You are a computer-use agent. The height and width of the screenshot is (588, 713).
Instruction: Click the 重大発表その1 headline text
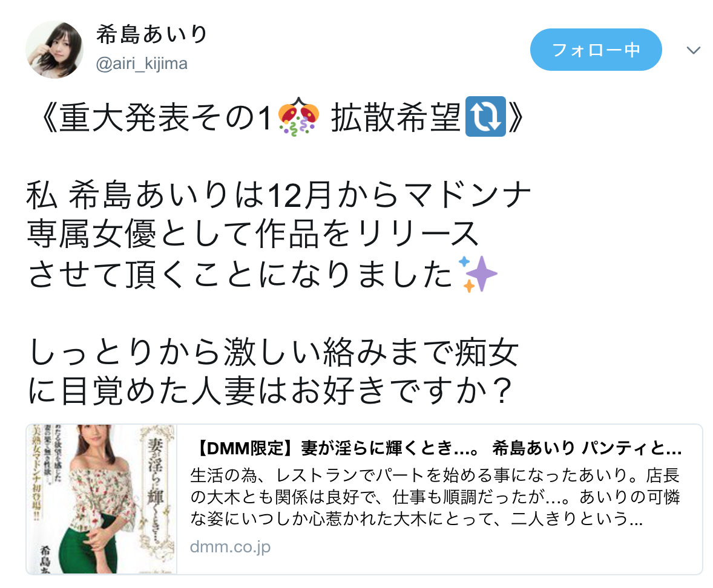pyautogui.click(x=165, y=117)
